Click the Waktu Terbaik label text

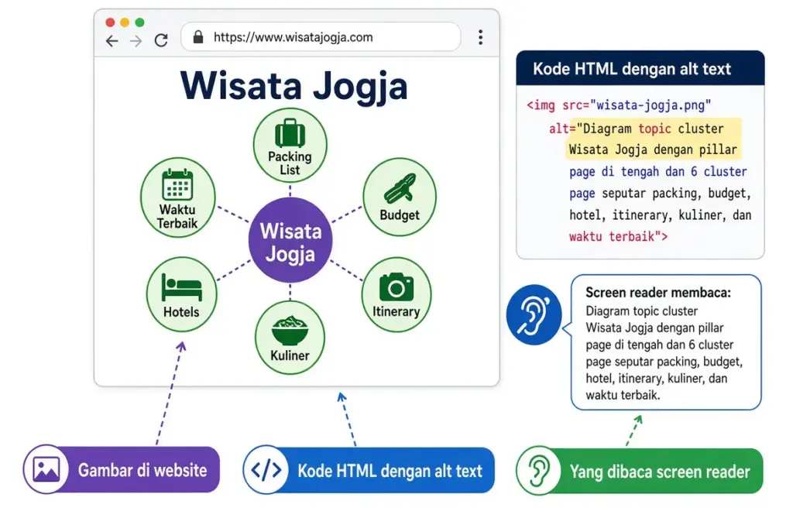point(177,216)
